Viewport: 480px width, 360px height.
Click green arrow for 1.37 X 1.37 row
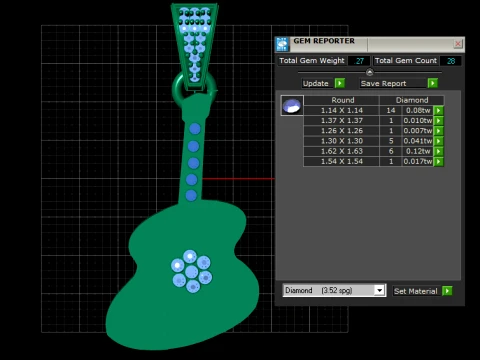tap(439, 121)
